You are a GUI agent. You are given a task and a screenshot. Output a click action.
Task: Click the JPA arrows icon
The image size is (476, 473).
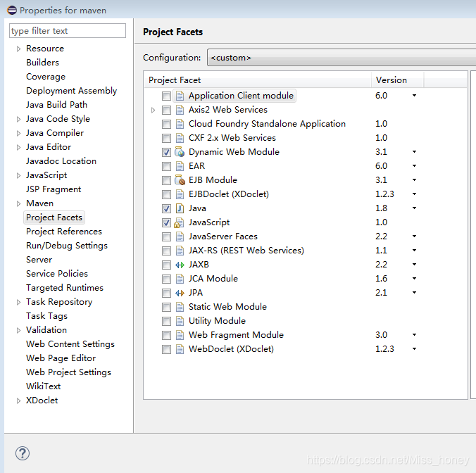tap(180, 293)
